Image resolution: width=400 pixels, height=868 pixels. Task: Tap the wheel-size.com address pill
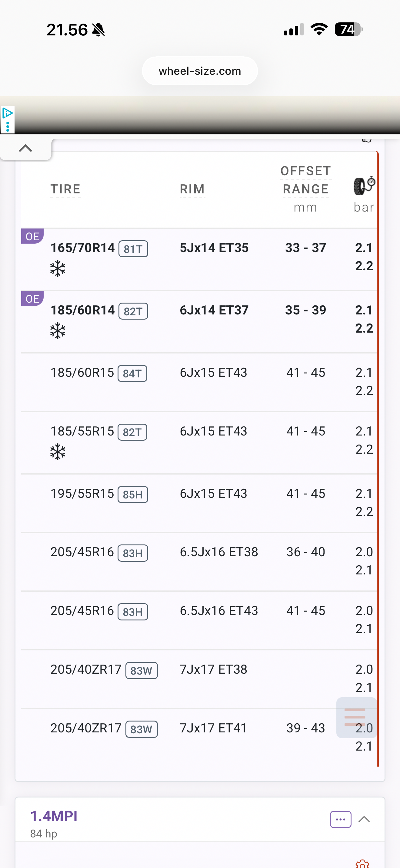coord(200,71)
